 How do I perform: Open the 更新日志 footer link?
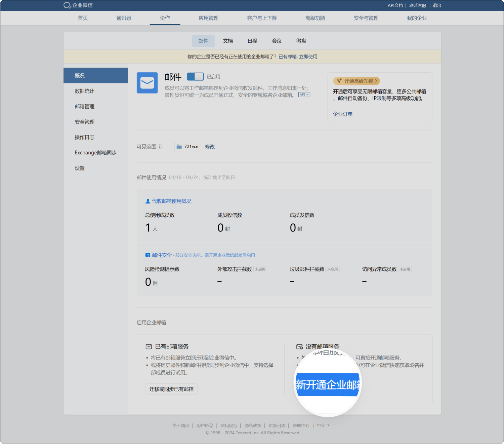pos(277,425)
